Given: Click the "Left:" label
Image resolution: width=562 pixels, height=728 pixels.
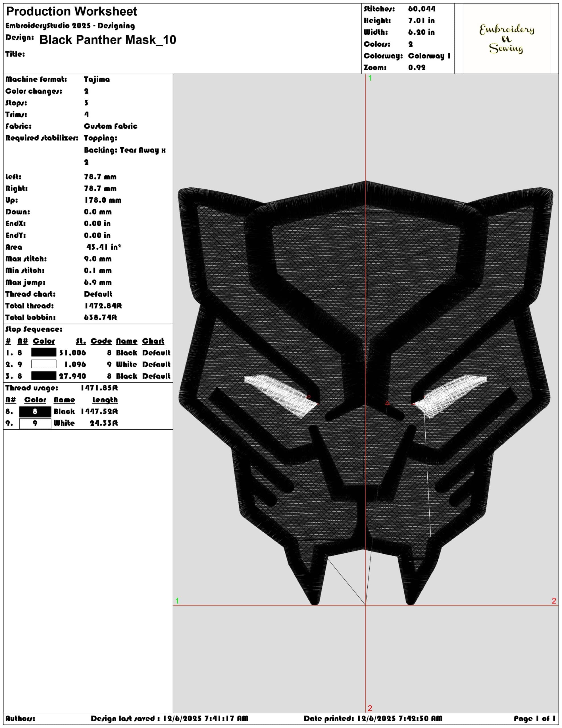Looking at the screenshot, I should pyautogui.click(x=13, y=177).
